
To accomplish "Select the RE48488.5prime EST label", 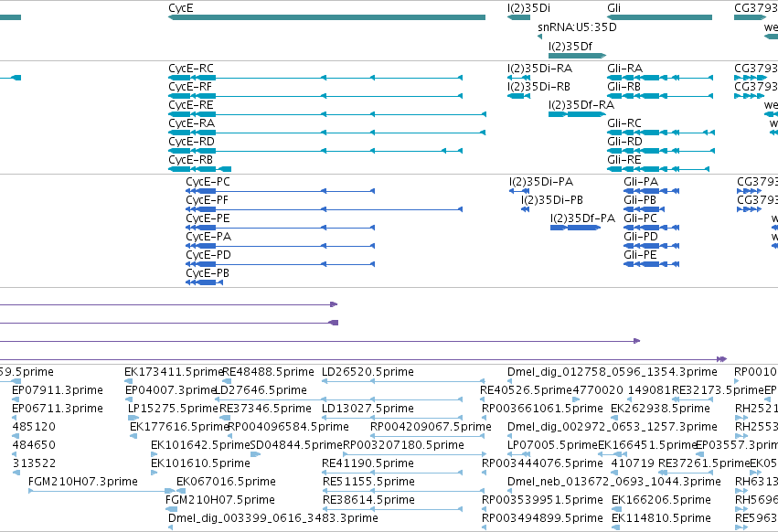I will pyautogui.click(x=269, y=372).
